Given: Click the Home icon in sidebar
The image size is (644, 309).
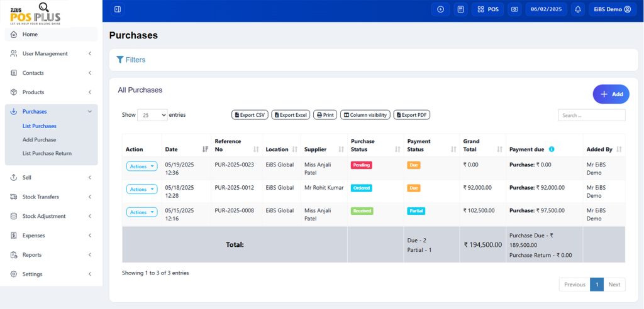Looking at the screenshot, I should click(14, 35).
